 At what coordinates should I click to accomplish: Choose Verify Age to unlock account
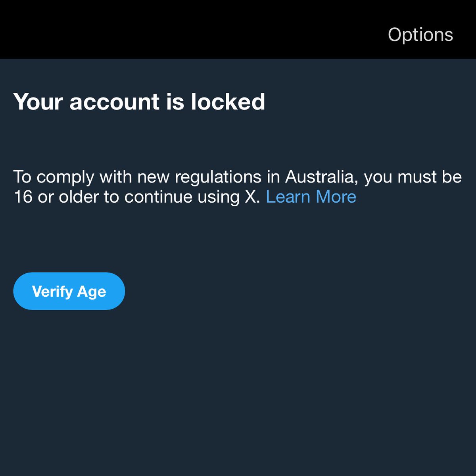click(x=69, y=291)
